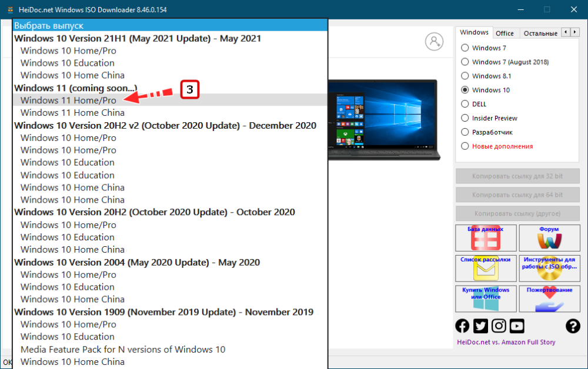Select the Новые дополнения radio button

click(465, 146)
